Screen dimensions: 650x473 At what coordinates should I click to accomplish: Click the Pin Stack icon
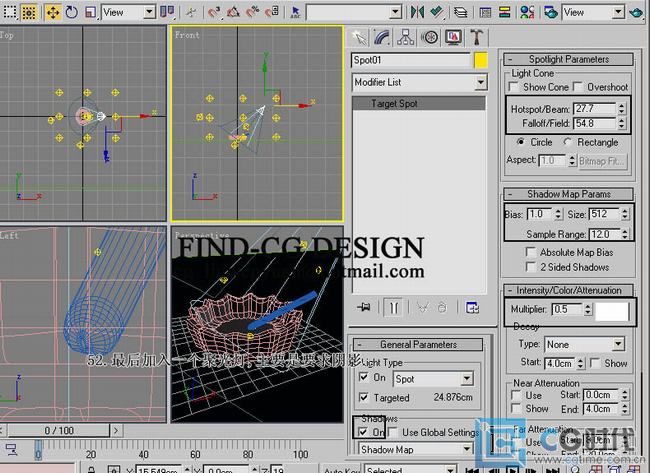[364, 308]
